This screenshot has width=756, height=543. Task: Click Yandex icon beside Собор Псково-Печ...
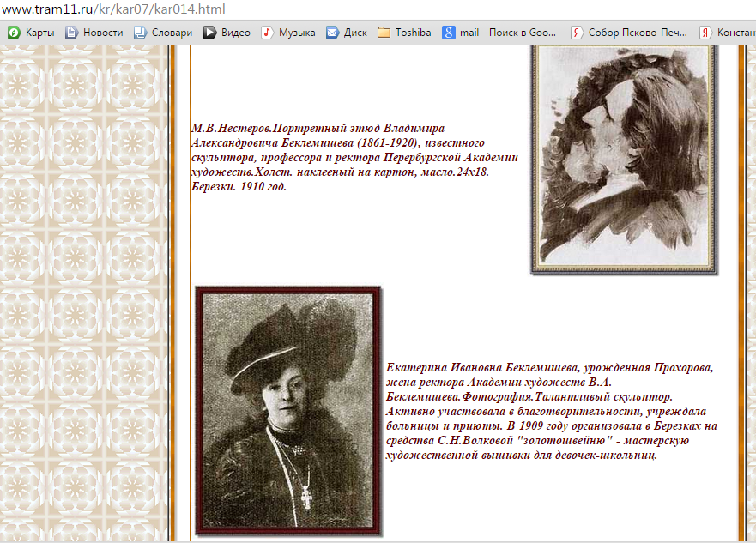click(x=576, y=33)
